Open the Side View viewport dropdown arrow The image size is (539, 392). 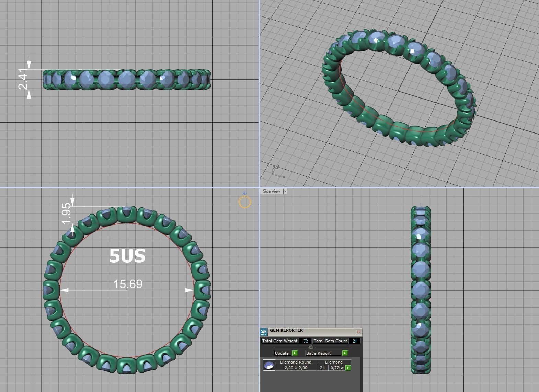click(285, 191)
